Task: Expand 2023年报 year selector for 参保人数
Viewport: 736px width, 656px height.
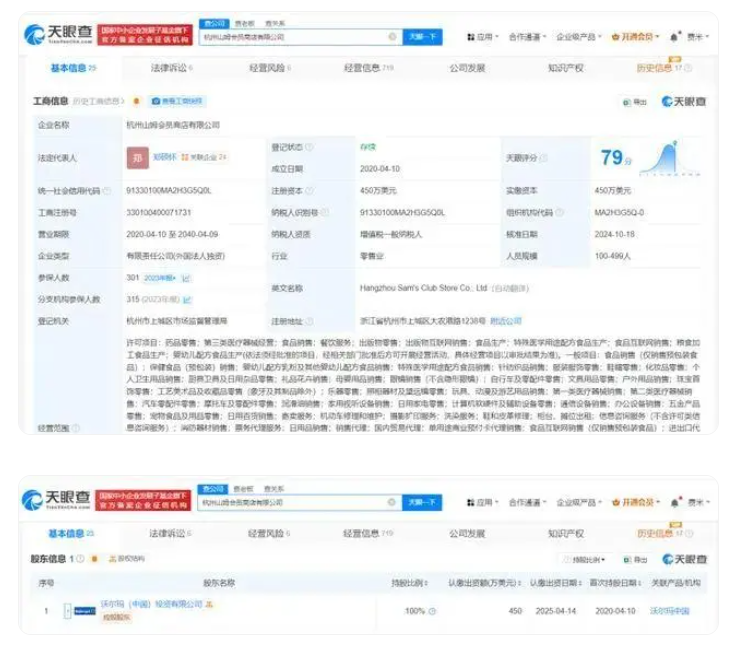Action: pyautogui.click(x=160, y=278)
